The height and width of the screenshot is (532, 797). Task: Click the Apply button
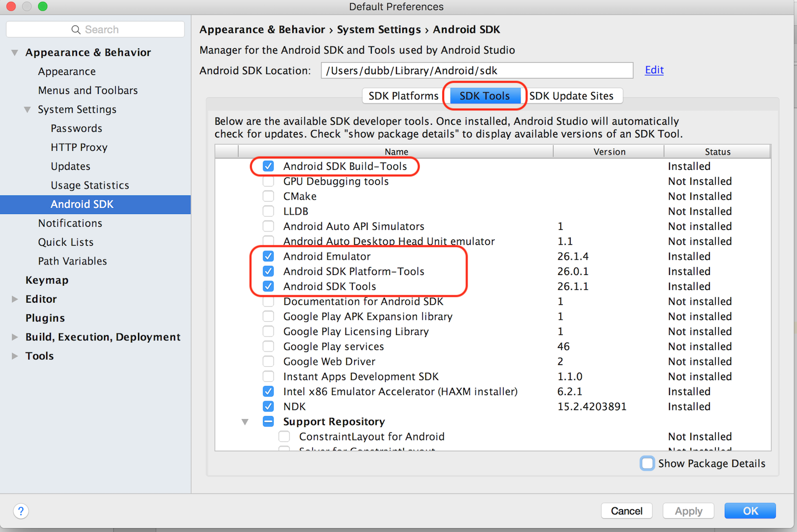tap(689, 511)
